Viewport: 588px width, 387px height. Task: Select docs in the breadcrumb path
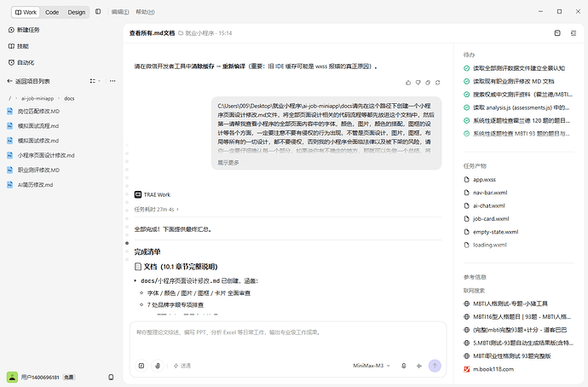pos(69,99)
